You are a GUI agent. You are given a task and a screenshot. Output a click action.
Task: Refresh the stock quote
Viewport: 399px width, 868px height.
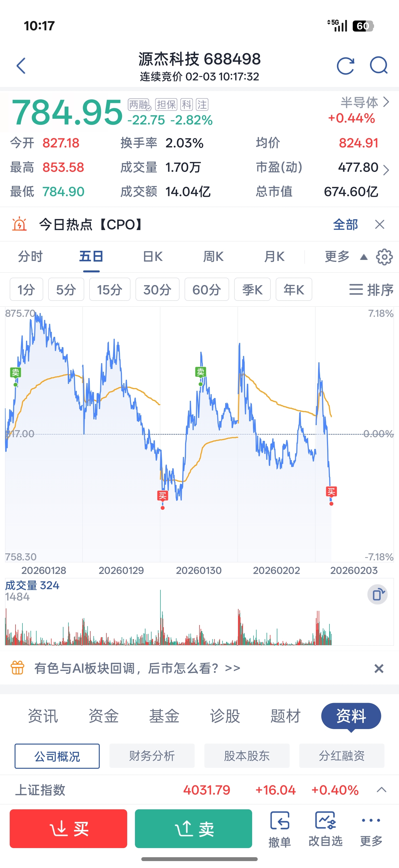tap(345, 65)
